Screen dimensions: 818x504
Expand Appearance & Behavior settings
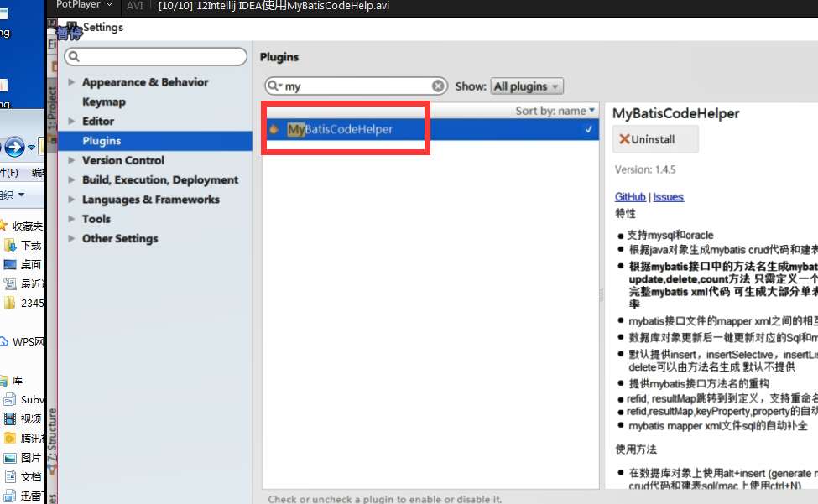pyautogui.click(x=71, y=82)
